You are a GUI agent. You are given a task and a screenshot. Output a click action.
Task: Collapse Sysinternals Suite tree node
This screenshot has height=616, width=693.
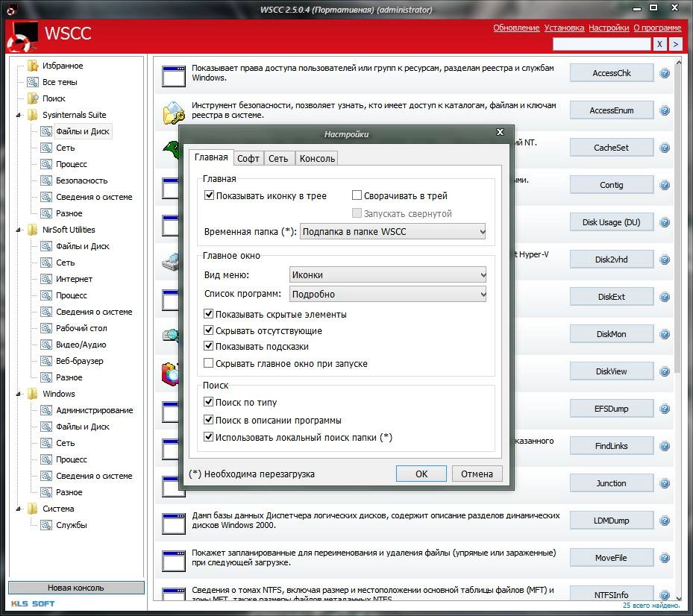pyautogui.click(x=19, y=116)
